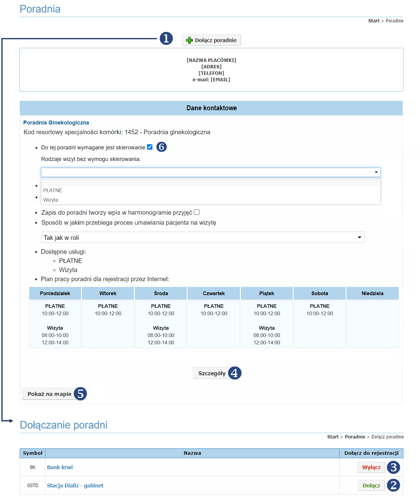Click Wizyta in the Dostępne usługi list

(x=68, y=270)
